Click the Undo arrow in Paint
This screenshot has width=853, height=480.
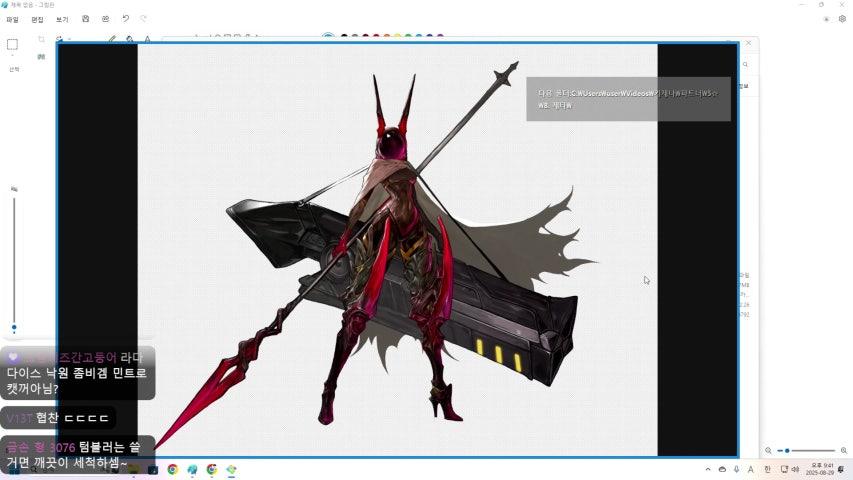[x=126, y=19]
